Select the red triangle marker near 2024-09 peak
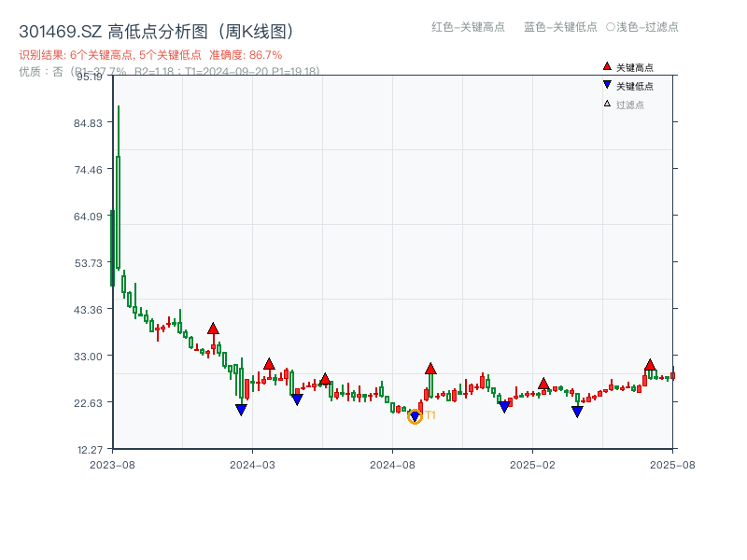The image size is (747, 560). pyautogui.click(x=430, y=369)
